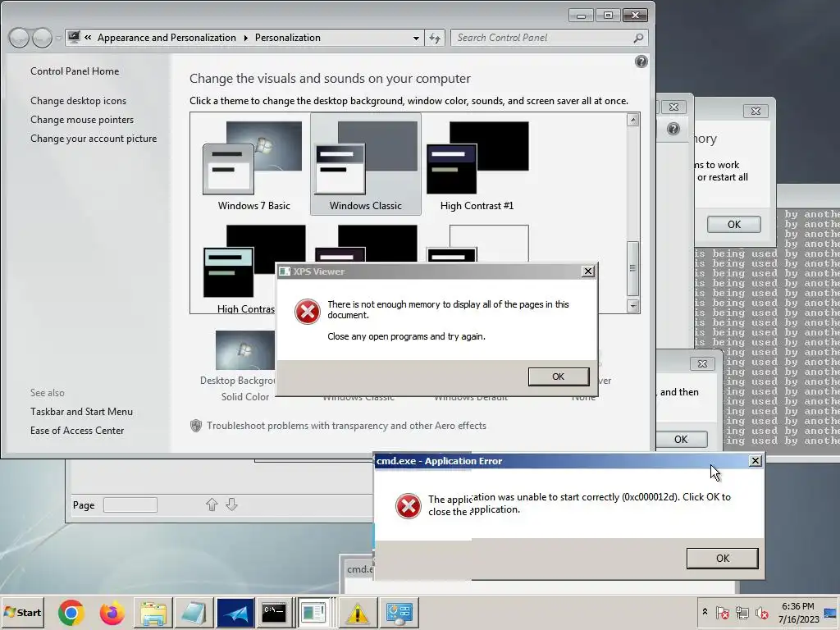Click OK in the 'and then' dialog
The width and height of the screenshot is (840, 630).
pyautogui.click(x=681, y=440)
